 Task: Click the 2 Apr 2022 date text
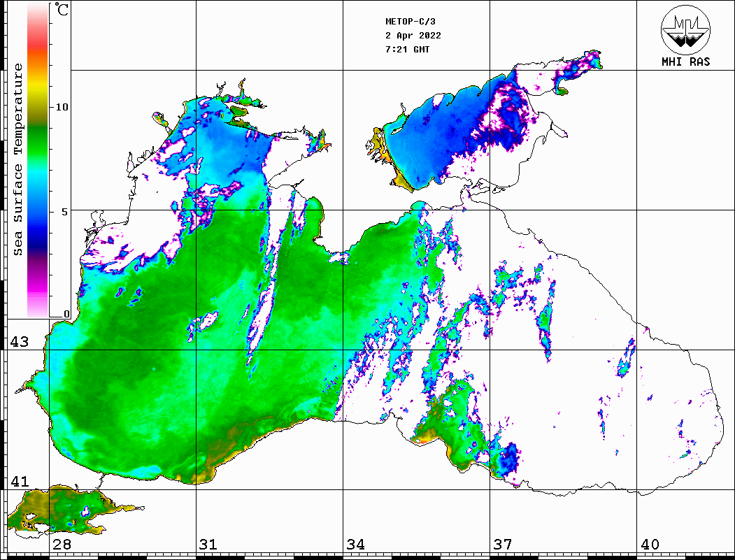[413, 36]
